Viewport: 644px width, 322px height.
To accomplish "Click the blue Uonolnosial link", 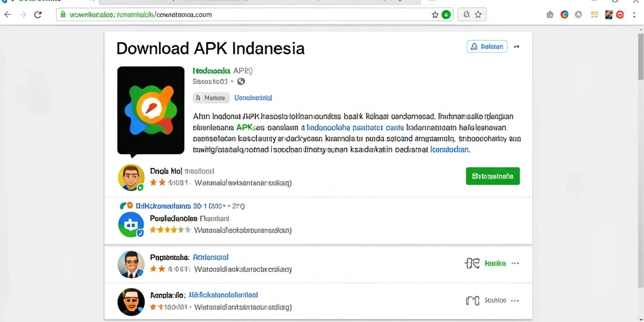I will [253, 97].
